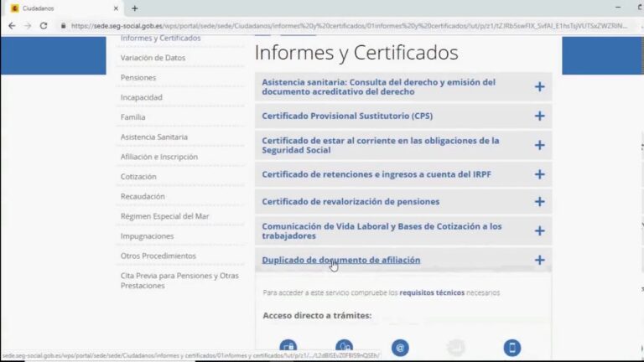
Task: Open the user and password access icon
Action: tap(344, 348)
